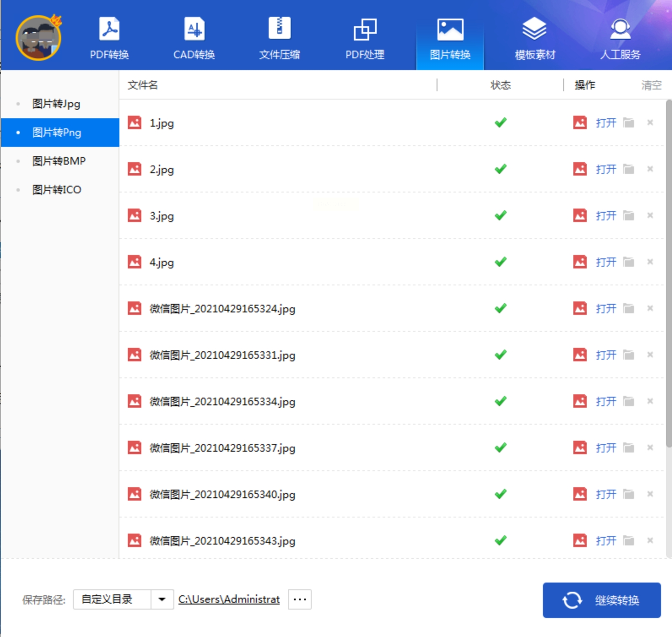Image resolution: width=672 pixels, height=637 pixels.
Task: Click the user avatar profile picture
Action: 38,38
